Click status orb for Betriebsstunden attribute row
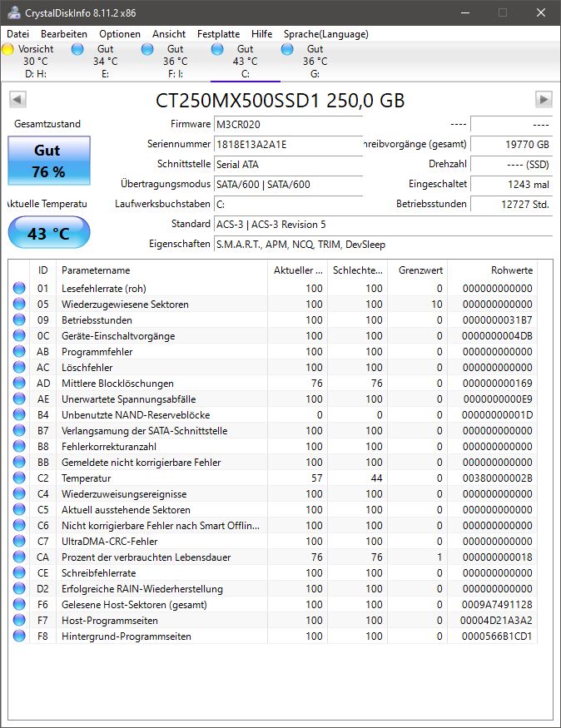This screenshot has width=561, height=728. pos(19,319)
